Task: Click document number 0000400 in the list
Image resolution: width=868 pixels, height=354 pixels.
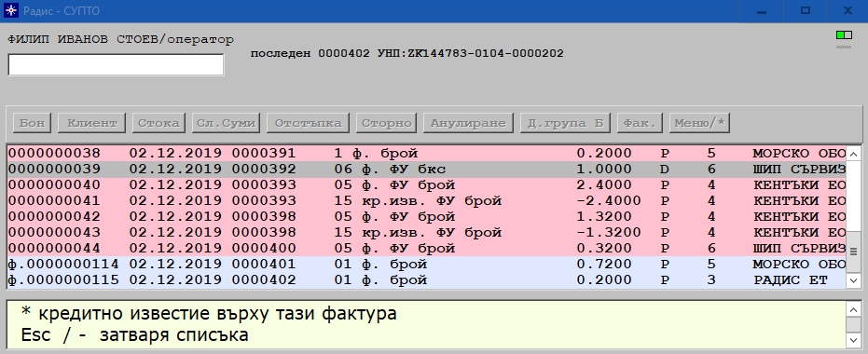Action: pyautogui.click(x=264, y=249)
